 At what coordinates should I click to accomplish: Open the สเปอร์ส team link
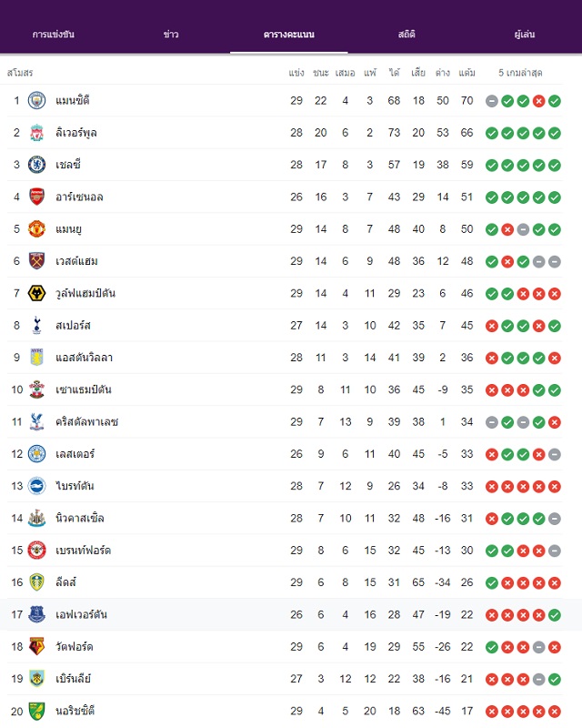click(73, 326)
